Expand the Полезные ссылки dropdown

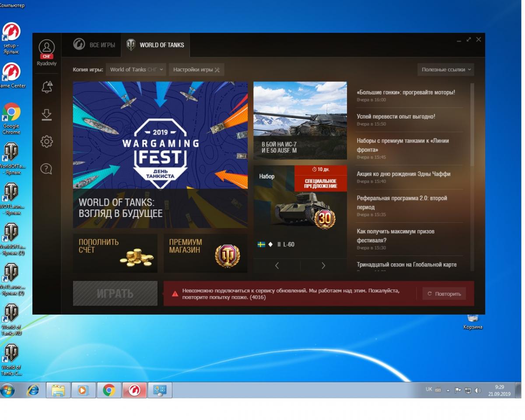(446, 70)
